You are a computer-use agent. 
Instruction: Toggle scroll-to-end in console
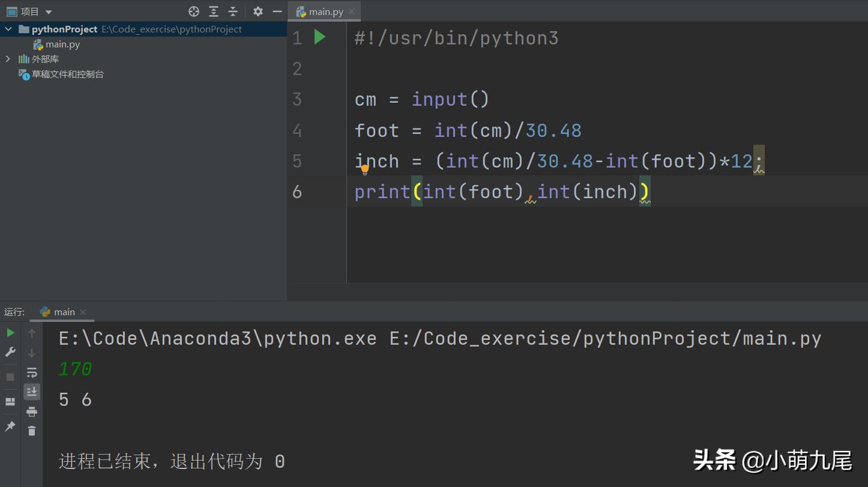(32, 392)
